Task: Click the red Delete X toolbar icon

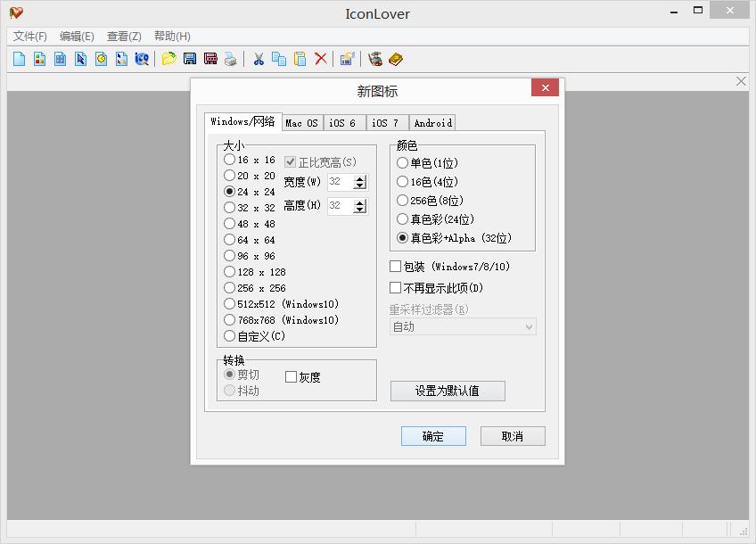Action: [317, 59]
